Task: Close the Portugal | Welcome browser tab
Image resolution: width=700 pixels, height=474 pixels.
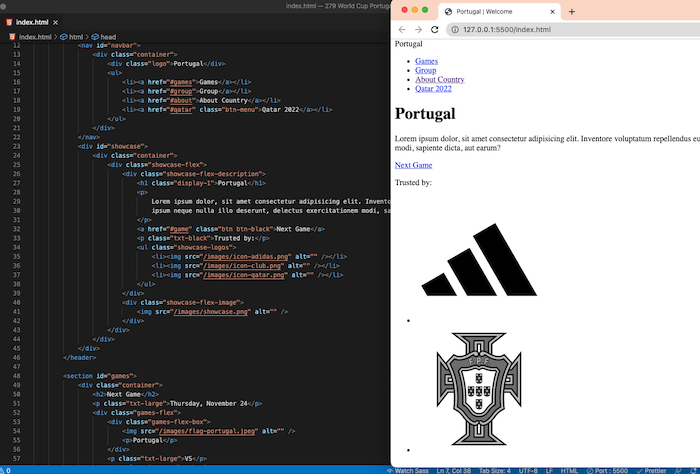Action: (x=552, y=12)
